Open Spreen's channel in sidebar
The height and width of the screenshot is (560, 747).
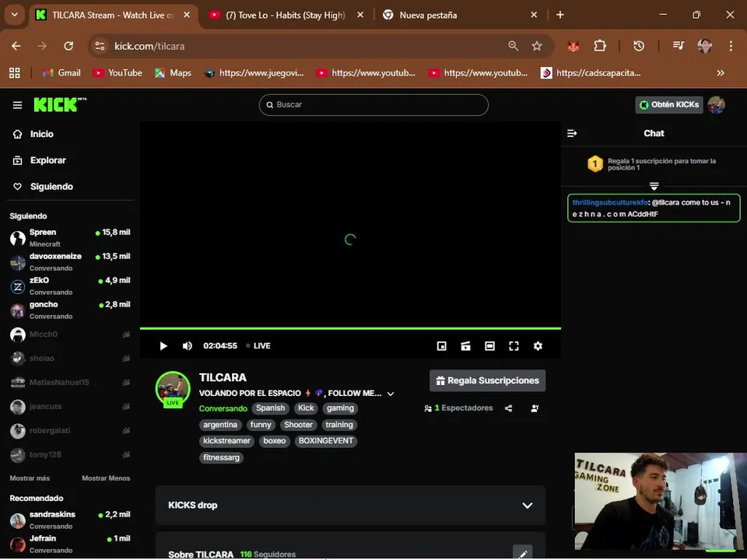click(70, 238)
